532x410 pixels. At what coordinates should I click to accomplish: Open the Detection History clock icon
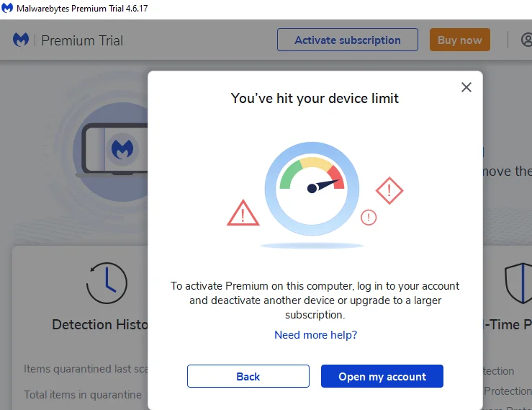tap(107, 283)
